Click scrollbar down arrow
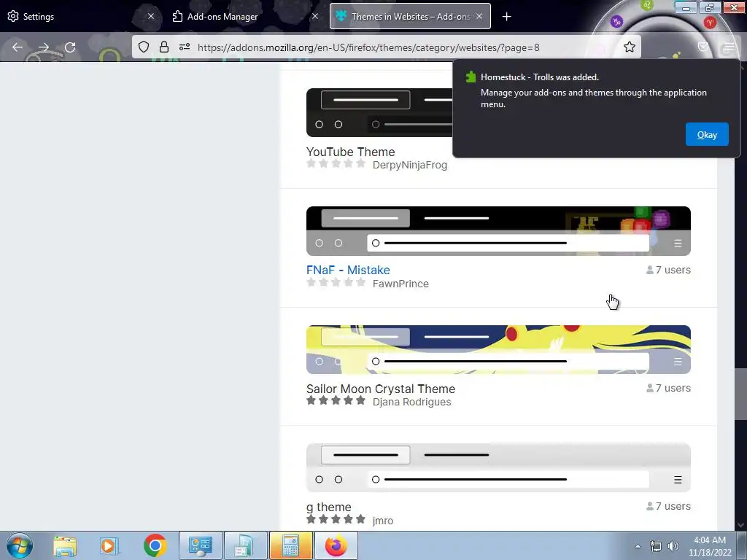Viewport: 747px width, 560px height. tap(740, 525)
